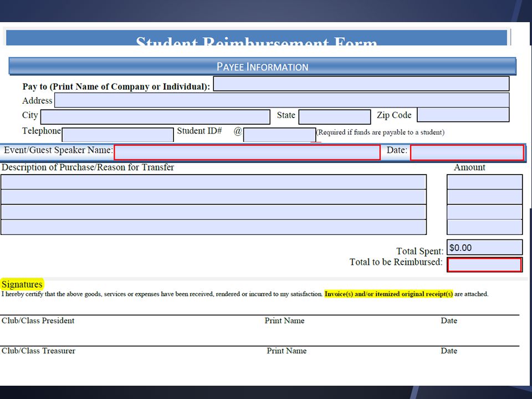Viewport: 532px width, 399px height.
Task: Click the Student Reimbursement Form title
Action: (x=257, y=42)
